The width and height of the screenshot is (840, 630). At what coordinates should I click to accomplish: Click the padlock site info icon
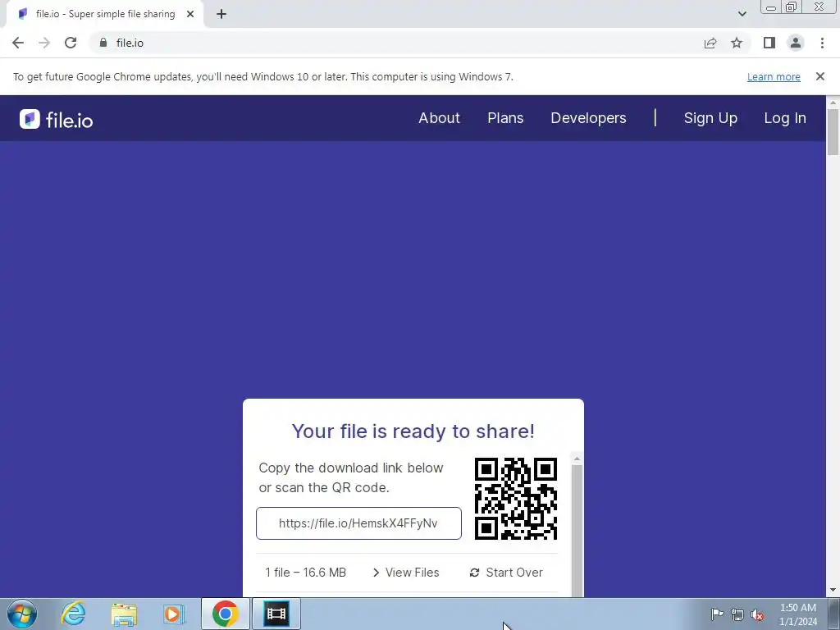pyautogui.click(x=103, y=43)
